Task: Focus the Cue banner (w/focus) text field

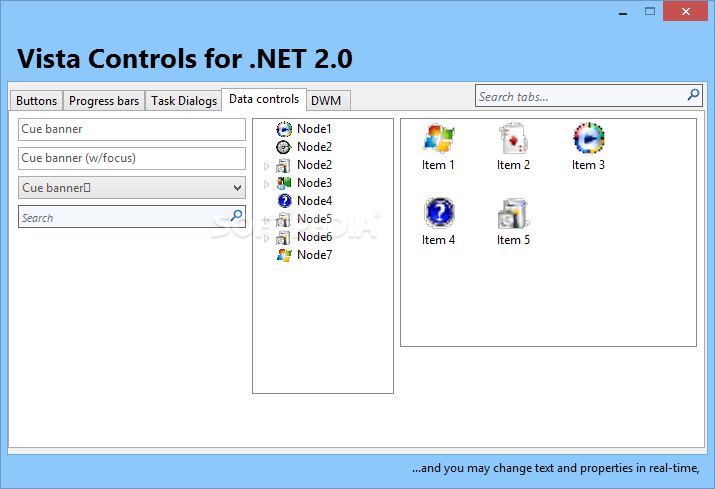Action: coord(132,158)
